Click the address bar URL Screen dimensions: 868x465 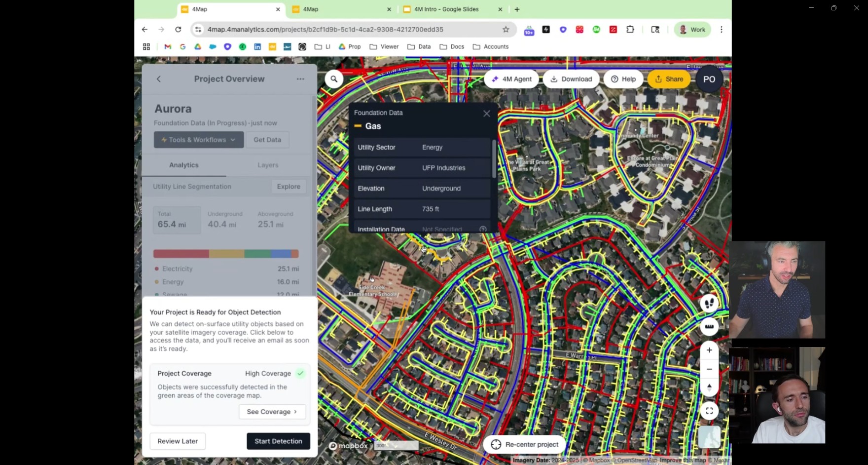click(x=325, y=30)
